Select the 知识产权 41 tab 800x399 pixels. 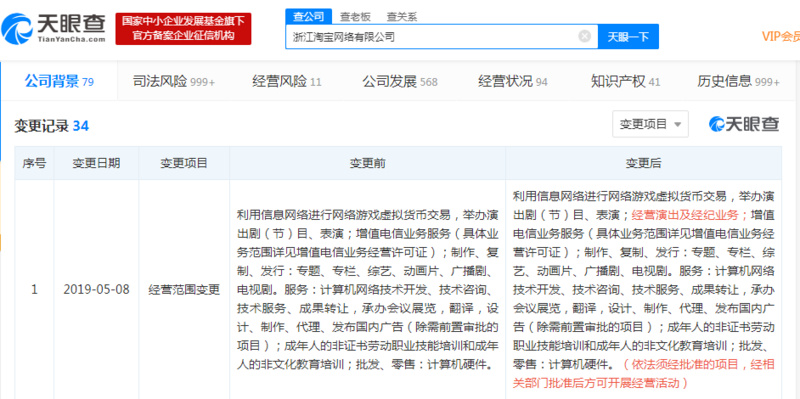point(626,82)
